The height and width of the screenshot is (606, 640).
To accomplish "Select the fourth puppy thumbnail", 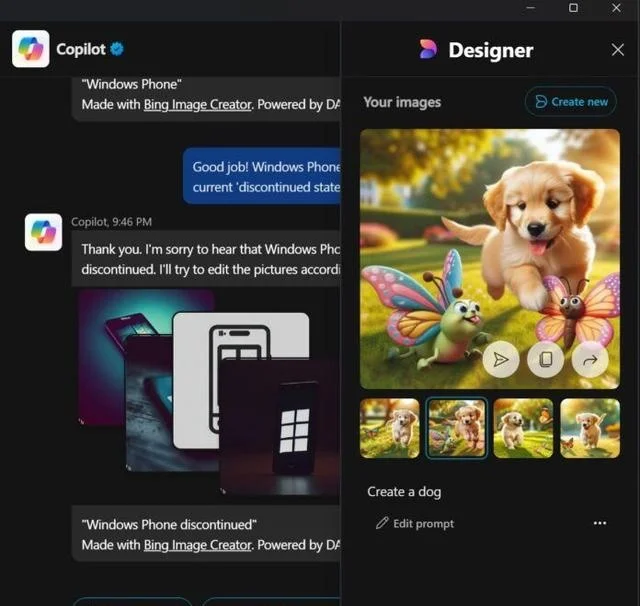I will 590,428.
